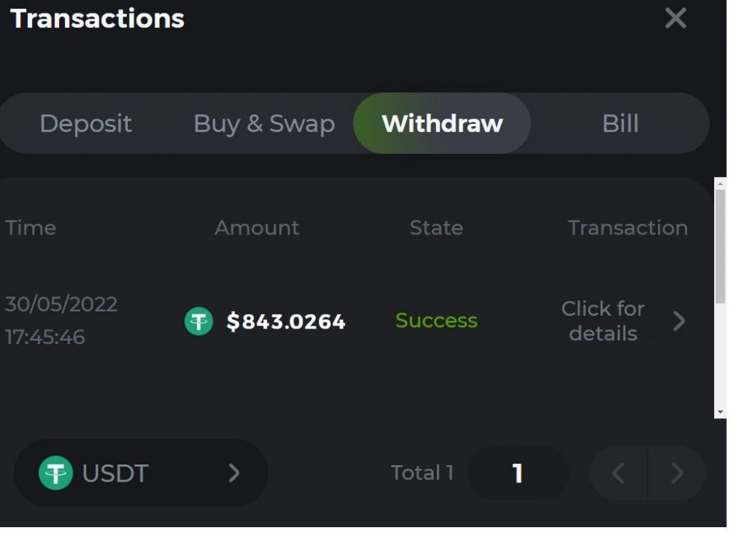Screen dimensions: 747x560
Task: Open the USDT currency dropdown
Action: 140,473
